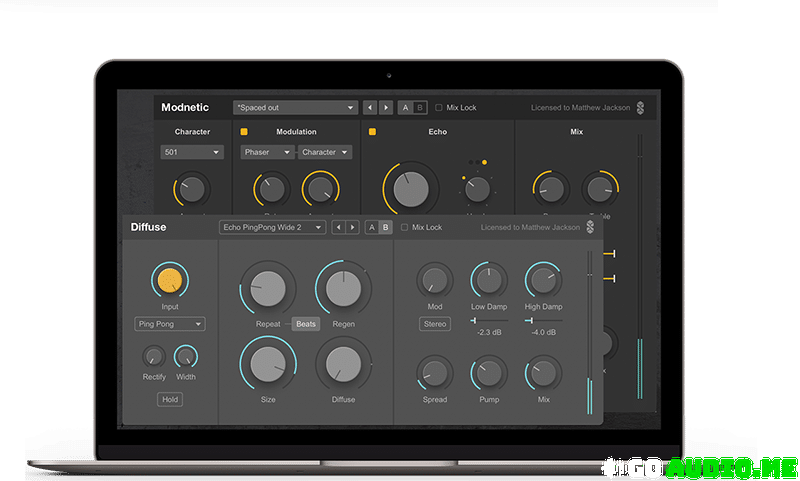
Task: Click the Modnetic Character amount knob
Action: coord(192,190)
